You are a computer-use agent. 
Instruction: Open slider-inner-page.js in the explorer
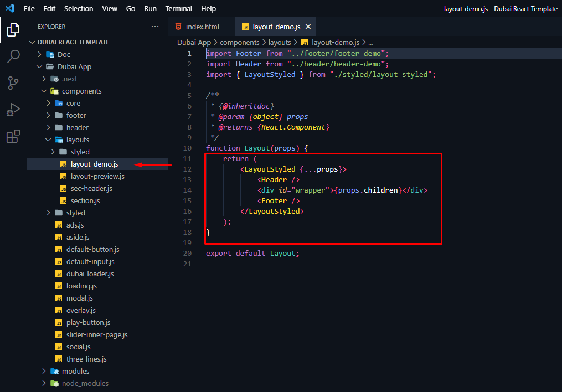click(x=97, y=334)
